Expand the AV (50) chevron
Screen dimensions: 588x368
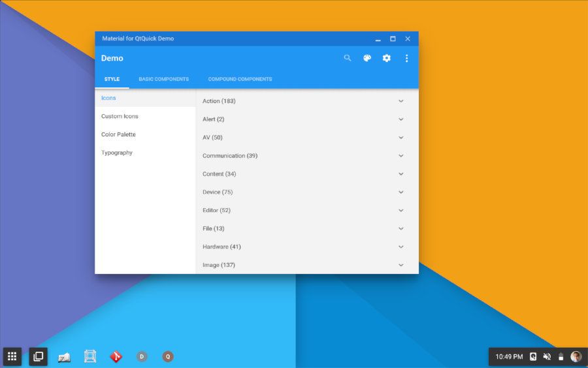[401, 138]
